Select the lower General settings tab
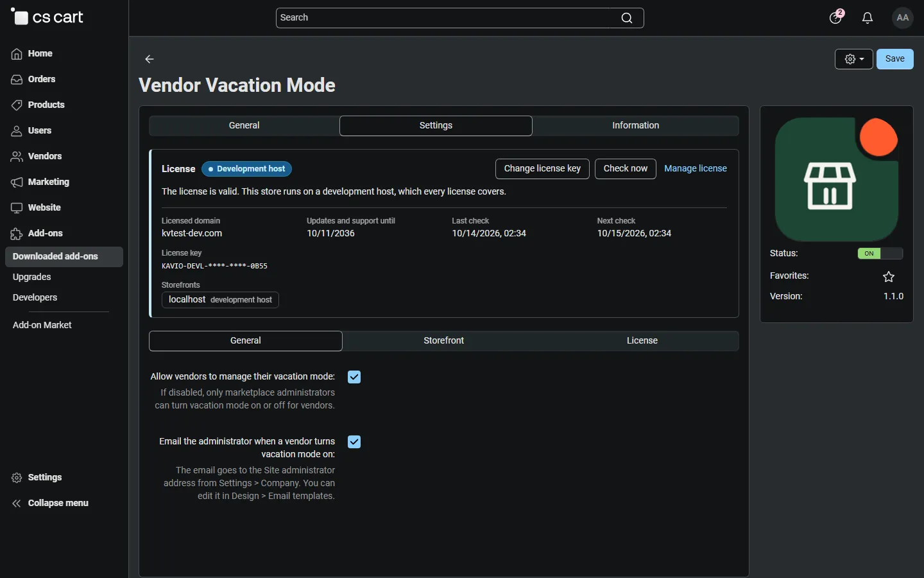Screen dimensions: 924x578 coord(246,341)
